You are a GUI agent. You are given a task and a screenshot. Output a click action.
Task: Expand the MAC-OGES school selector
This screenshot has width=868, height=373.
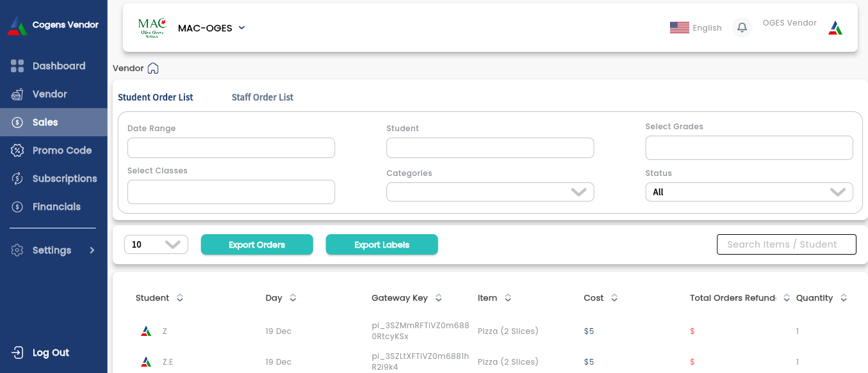(242, 28)
